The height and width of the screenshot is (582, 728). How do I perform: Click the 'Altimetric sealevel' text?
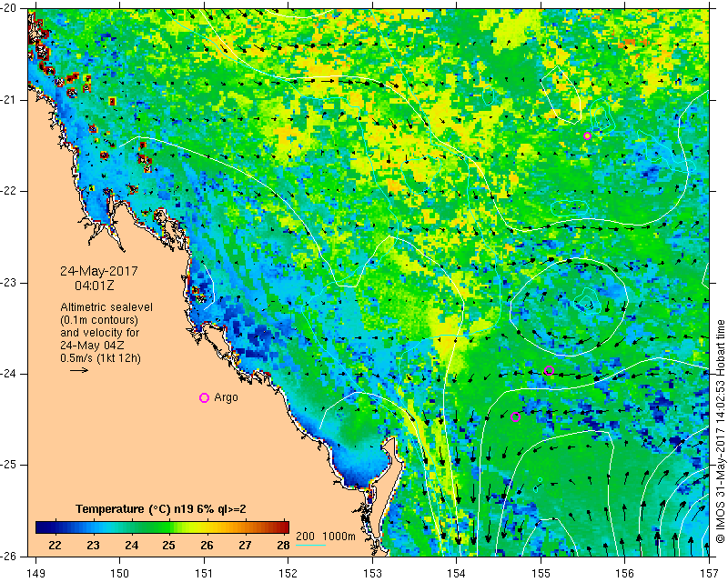coord(106,307)
